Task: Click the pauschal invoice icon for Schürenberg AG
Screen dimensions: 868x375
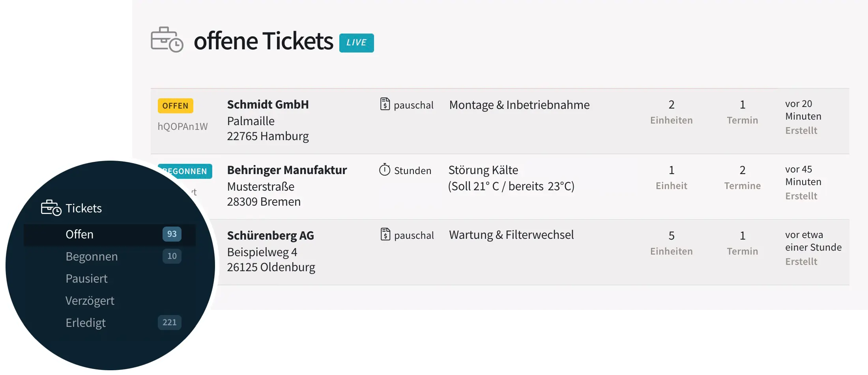Action: pos(385,234)
